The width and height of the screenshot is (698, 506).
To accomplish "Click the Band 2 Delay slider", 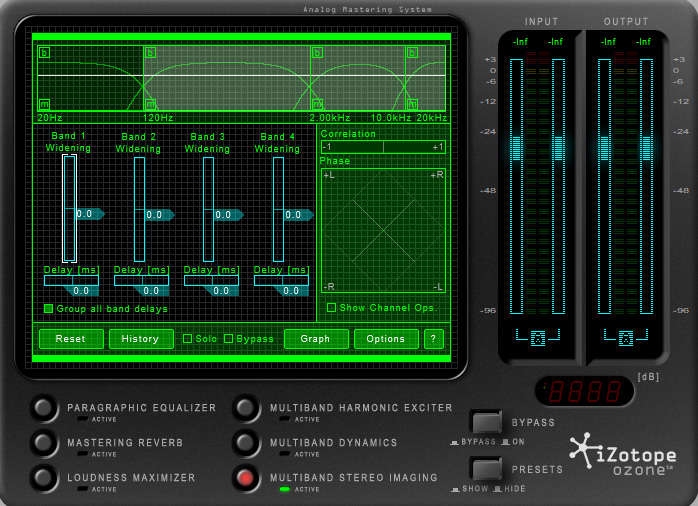I will (141, 280).
